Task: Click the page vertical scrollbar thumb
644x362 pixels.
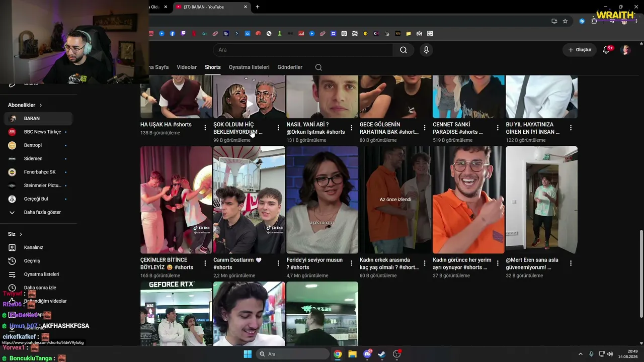Action: (641, 274)
